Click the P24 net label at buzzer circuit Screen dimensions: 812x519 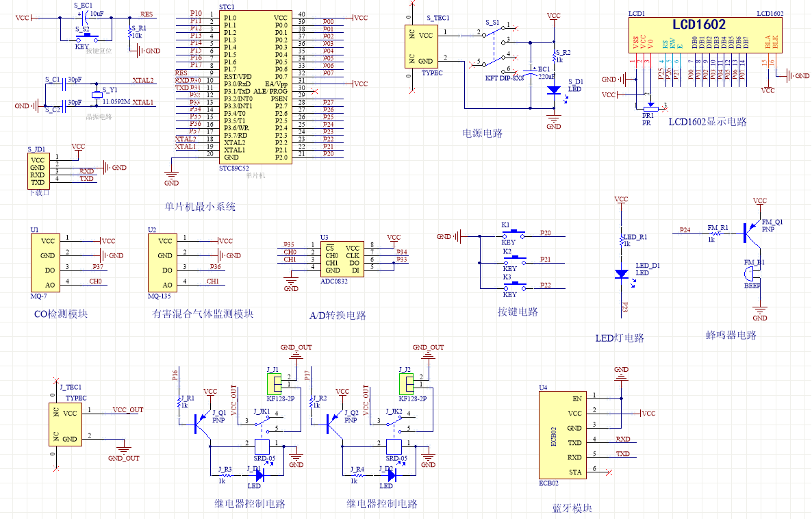point(685,229)
